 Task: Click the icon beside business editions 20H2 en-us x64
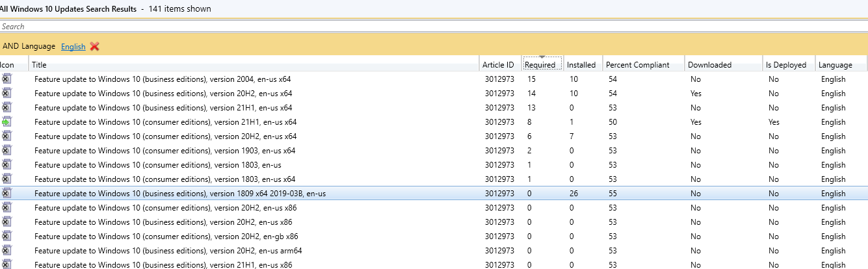(x=7, y=94)
